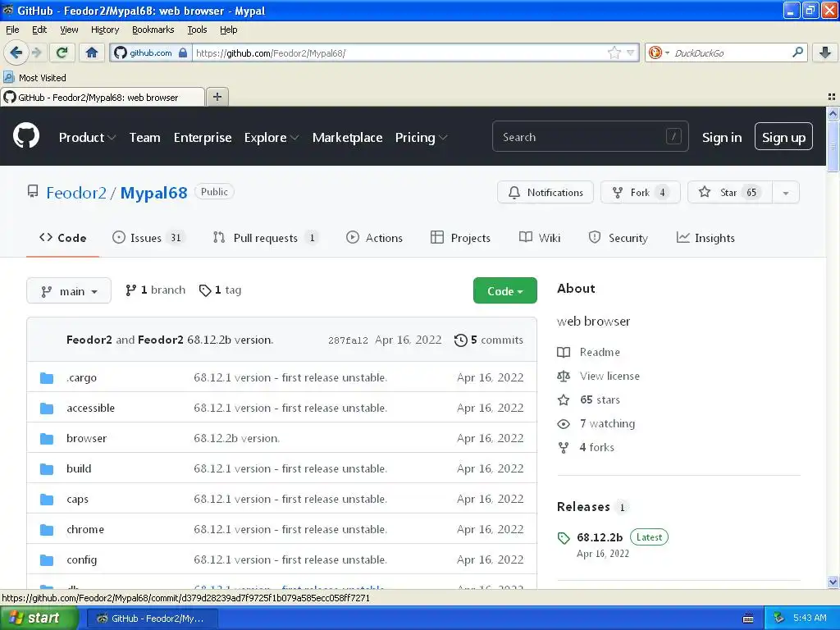Open the browser Home icon
This screenshot has height=630, width=840.
click(92, 52)
